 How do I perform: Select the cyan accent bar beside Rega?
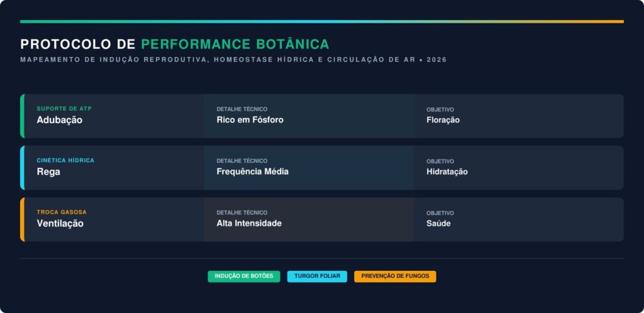22,168
